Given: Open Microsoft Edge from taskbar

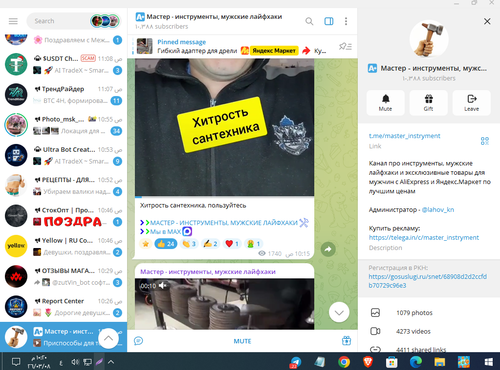Looking at the screenshot, I should pyautogui.click(x=416, y=362).
